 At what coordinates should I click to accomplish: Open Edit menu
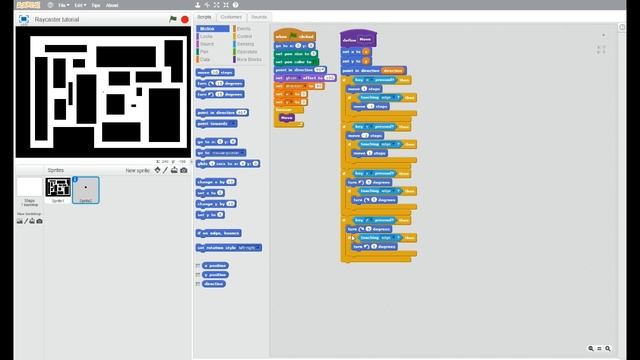[80, 5]
